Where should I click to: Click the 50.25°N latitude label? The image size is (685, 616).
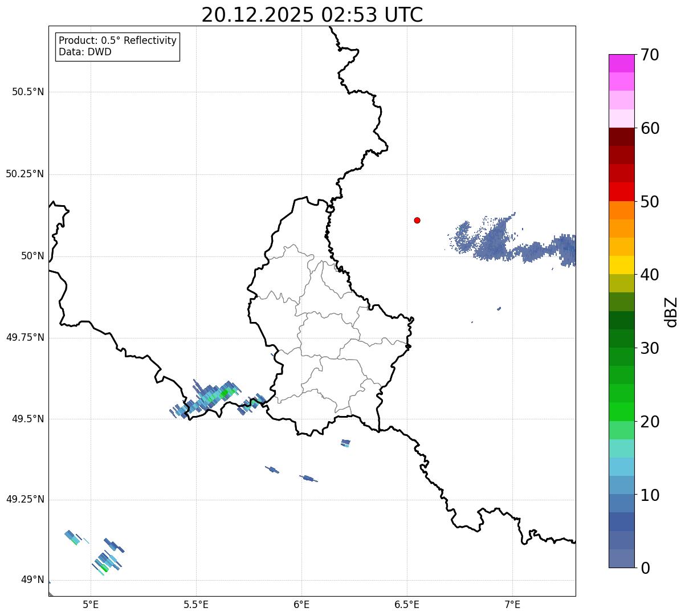25,174
